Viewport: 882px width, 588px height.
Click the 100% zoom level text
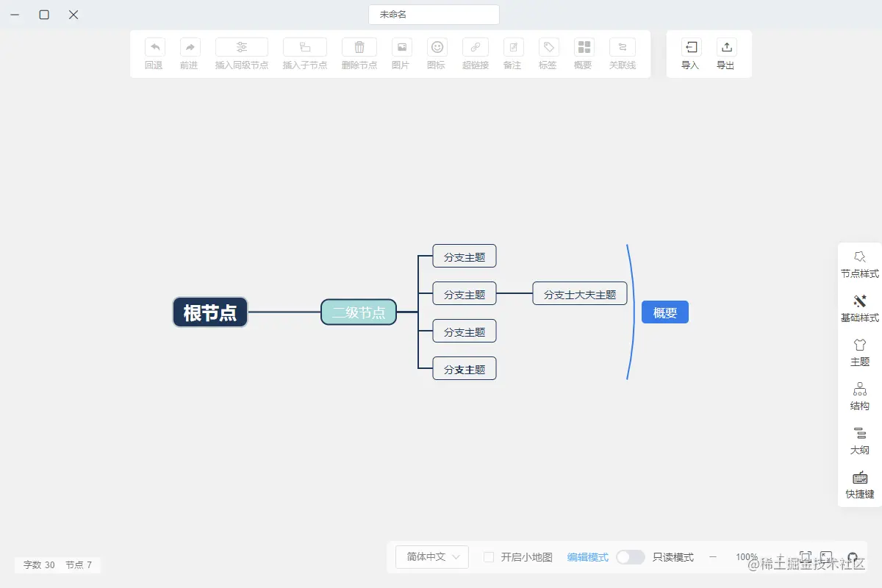coord(747,557)
